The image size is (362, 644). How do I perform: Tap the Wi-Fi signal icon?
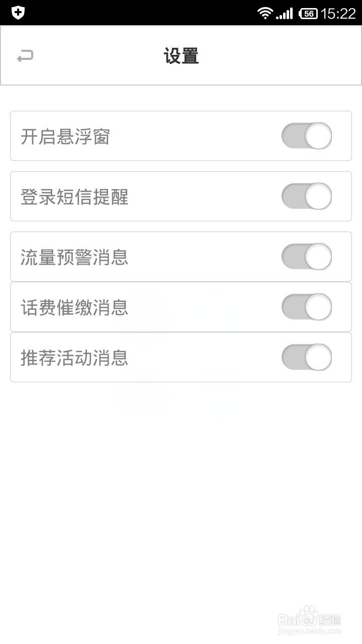tap(265, 13)
